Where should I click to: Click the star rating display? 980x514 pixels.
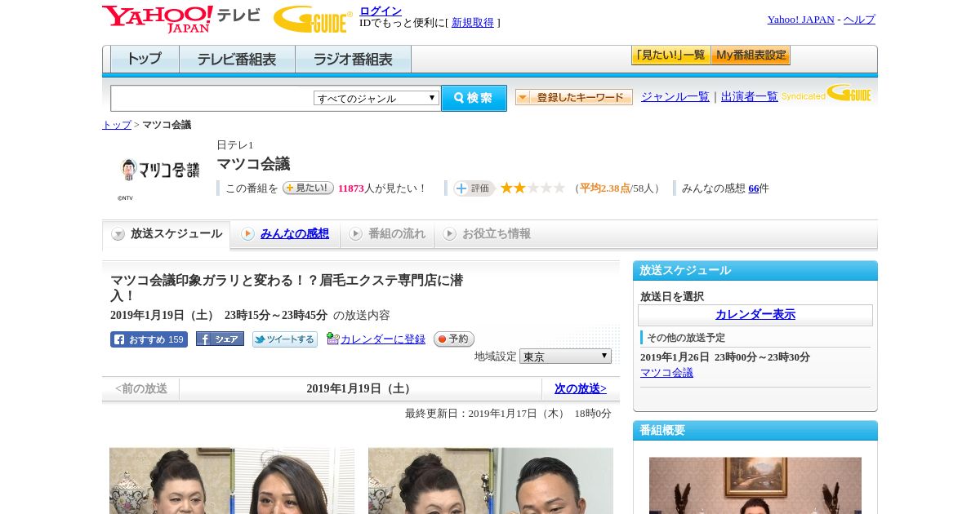[532, 188]
